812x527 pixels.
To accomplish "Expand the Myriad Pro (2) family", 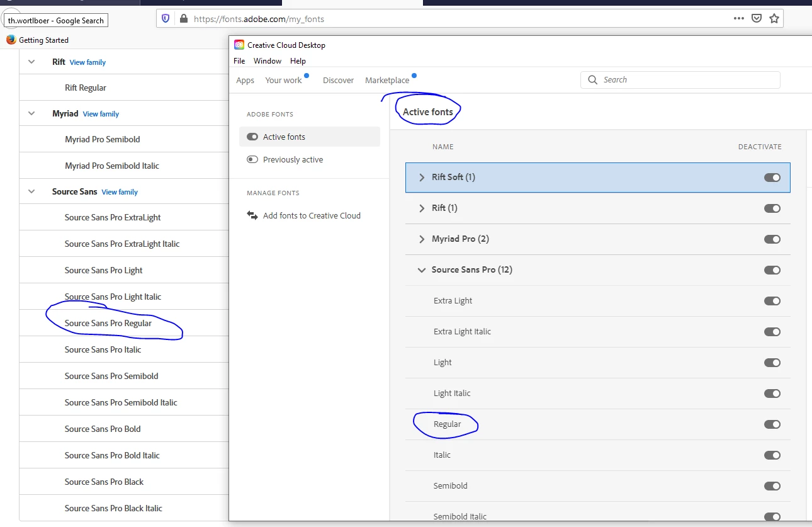I will 422,239.
